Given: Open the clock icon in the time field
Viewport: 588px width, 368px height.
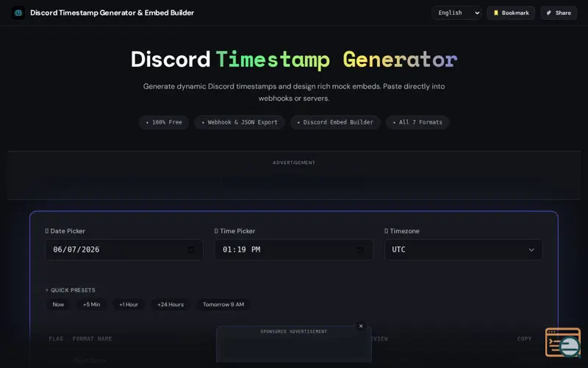Looking at the screenshot, I should point(360,250).
